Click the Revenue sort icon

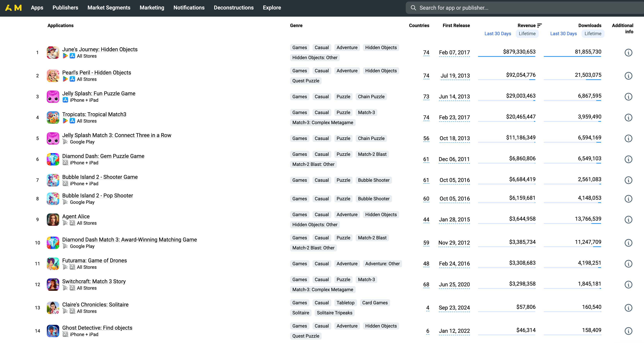540,26
